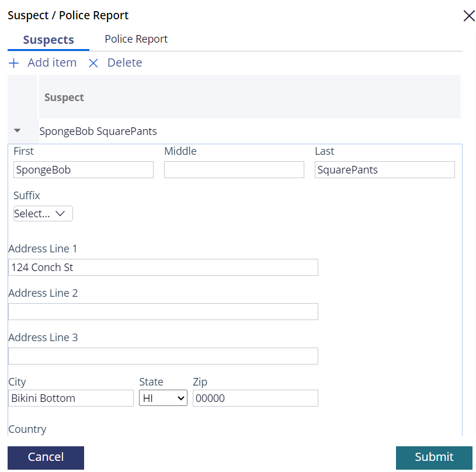The width and height of the screenshot is (476, 472).
Task: Click the Delete link
Action: coord(125,63)
